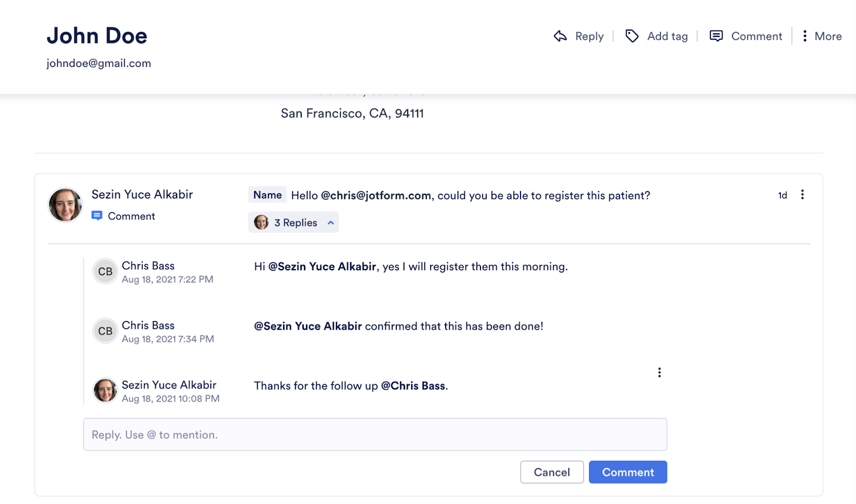This screenshot has height=504, width=856.
Task: Click the CB avatar of the first reply
Action: [105, 272]
